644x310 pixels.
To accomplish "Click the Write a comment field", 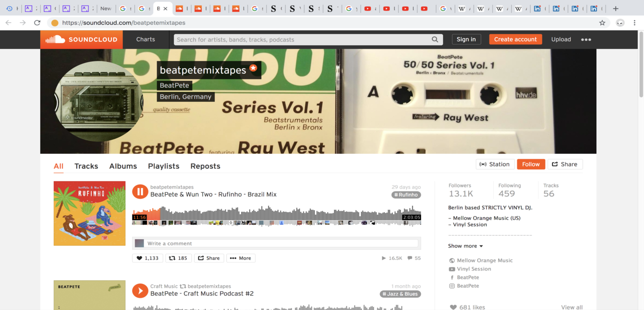I will (x=282, y=243).
